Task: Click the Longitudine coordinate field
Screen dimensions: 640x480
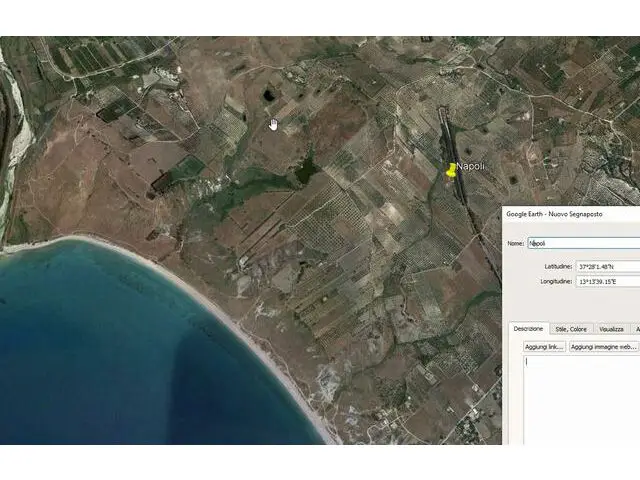Action: (607, 282)
